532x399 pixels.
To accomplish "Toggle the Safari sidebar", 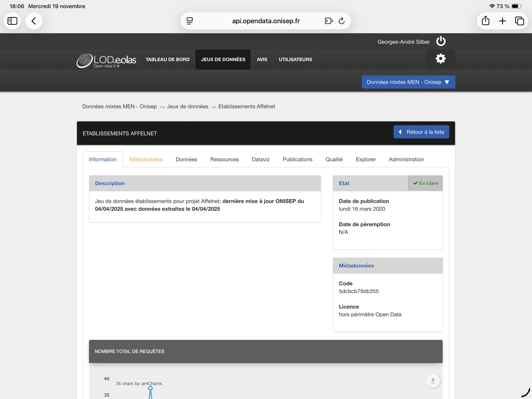I will tap(13, 21).
